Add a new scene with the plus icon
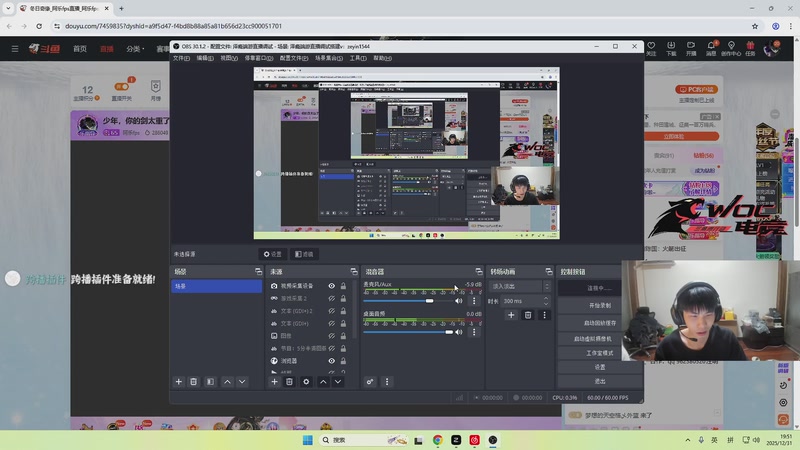 (179, 382)
